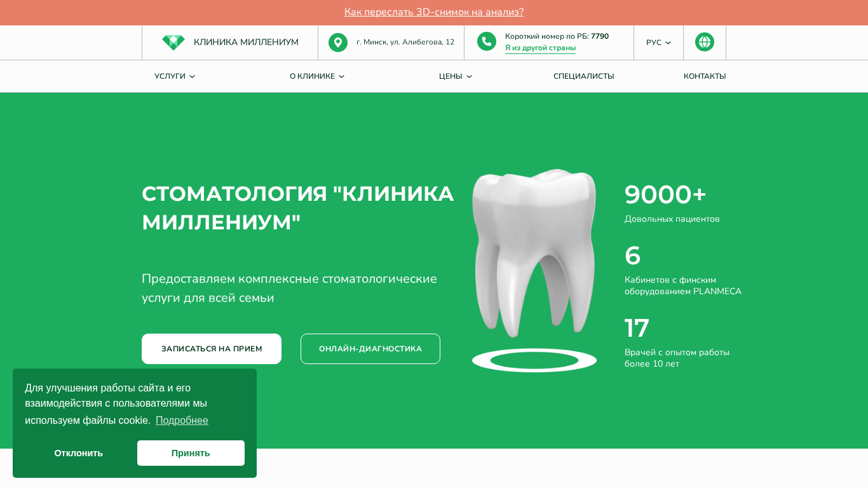Click the Довольных пациентов caption
Image resolution: width=868 pixels, height=488 pixels.
click(672, 219)
